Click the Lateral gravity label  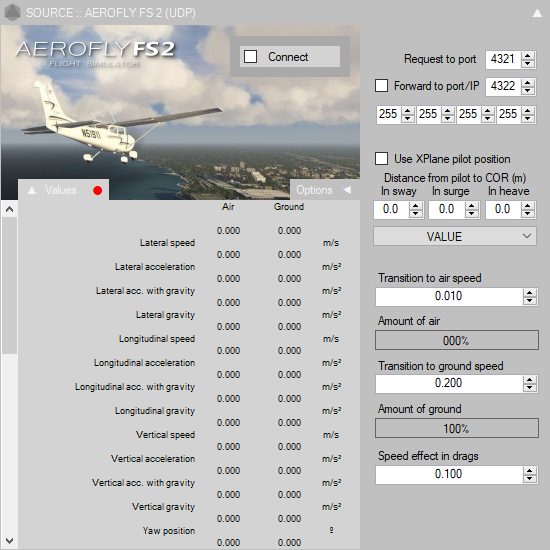[x=165, y=315]
